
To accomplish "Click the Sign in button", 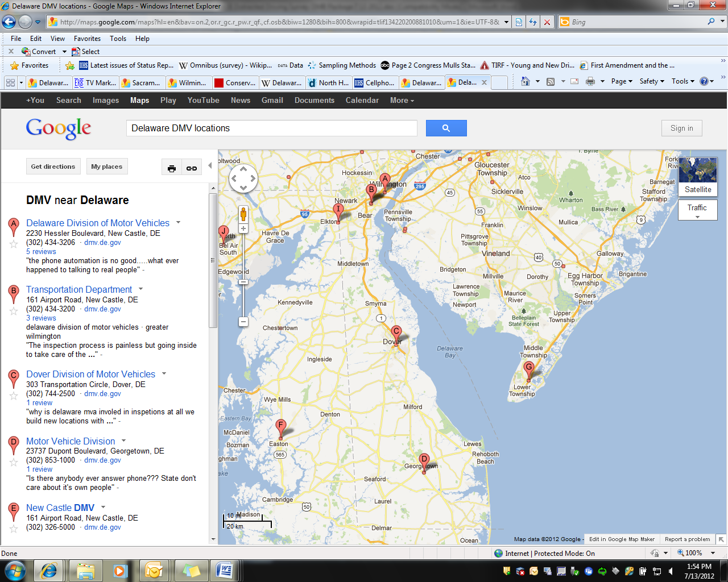I will tap(682, 128).
